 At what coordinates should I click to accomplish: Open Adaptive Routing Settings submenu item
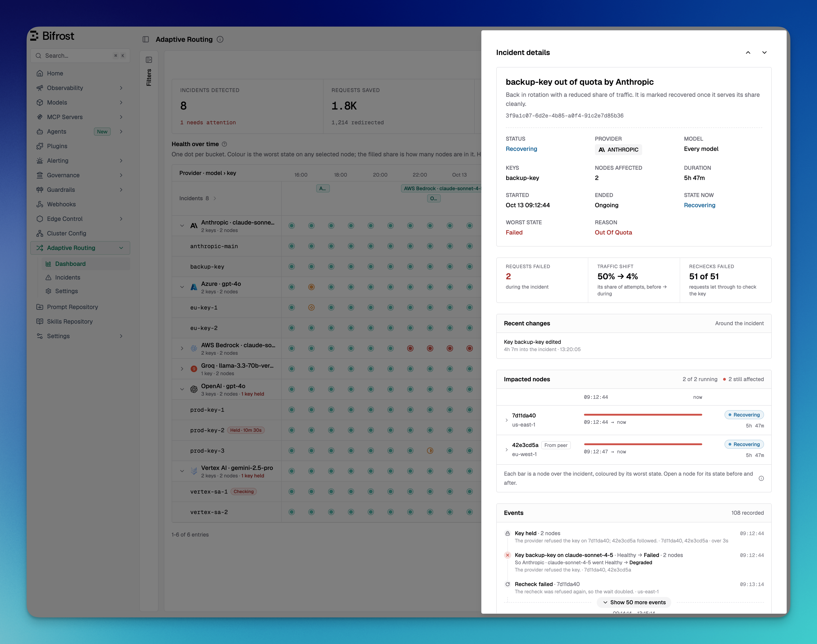coord(86,291)
